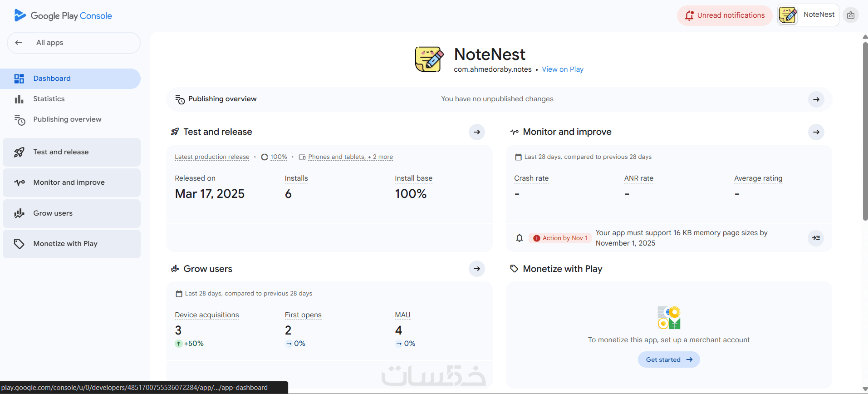Expand Monetize with Play sidebar section

[x=72, y=244]
